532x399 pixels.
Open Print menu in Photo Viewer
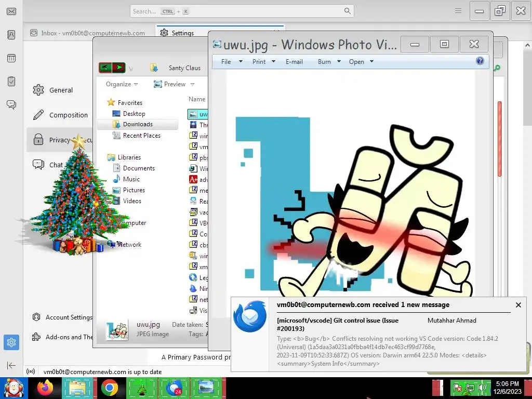pyautogui.click(x=263, y=62)
